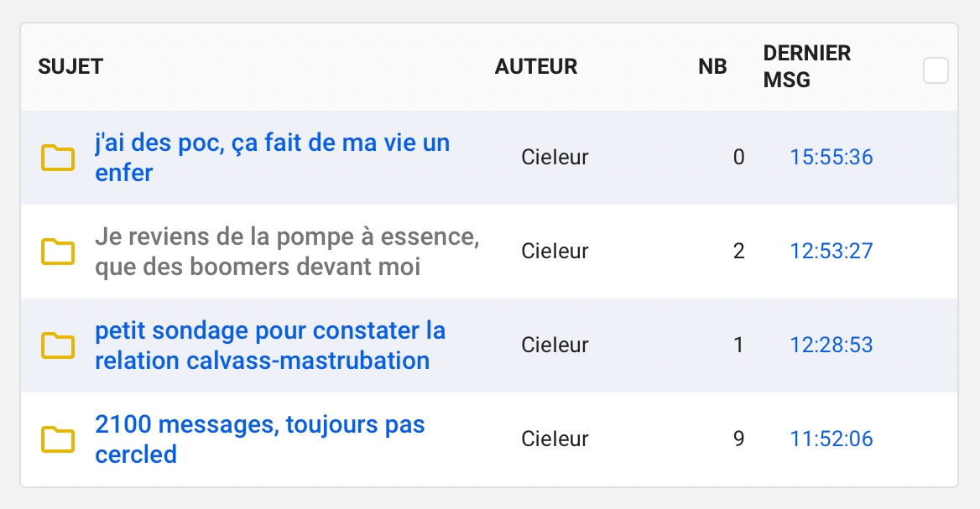The width and height of the screenshot is (980, 509).
Task: Click folder icon next to "2100 messages" topic
Action: click(x=58, y=439)
